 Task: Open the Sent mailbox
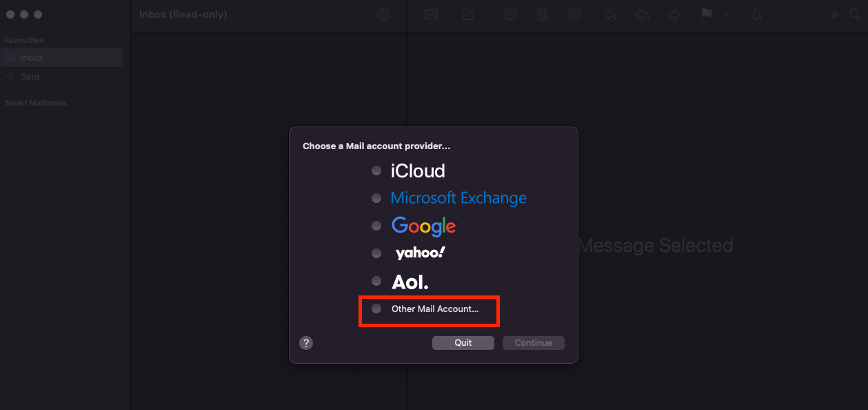point(30,77)
